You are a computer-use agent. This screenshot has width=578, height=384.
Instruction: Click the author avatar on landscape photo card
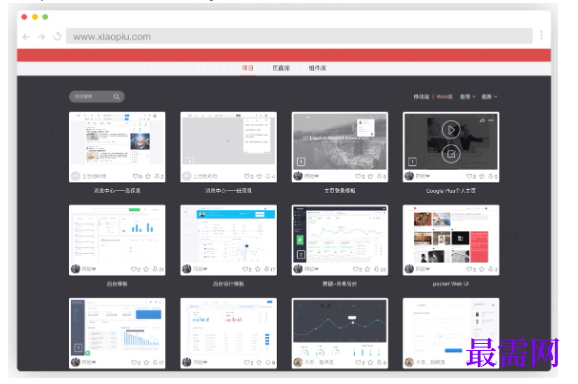pos(298,176)
